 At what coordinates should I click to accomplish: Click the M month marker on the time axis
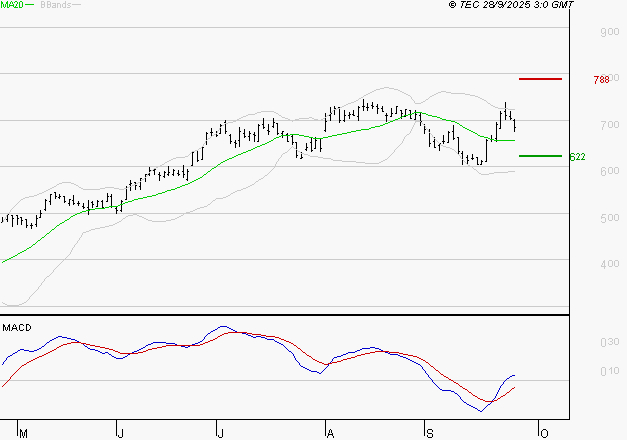(24, 434)
